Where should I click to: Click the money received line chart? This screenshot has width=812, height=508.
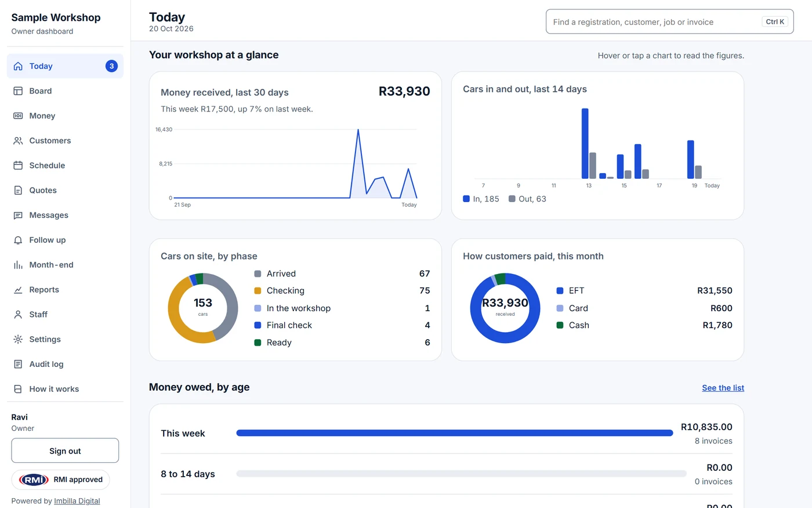coord(295,164)
